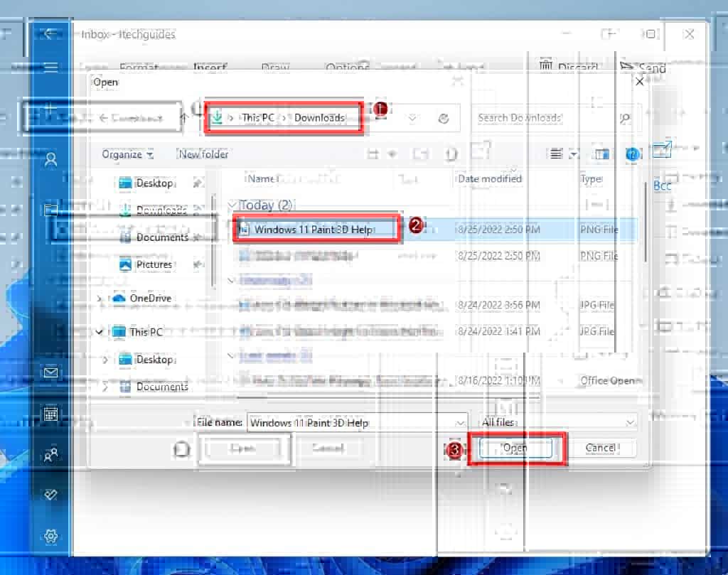The height and width of the screenshot is (575, 728).
Task: Expand OneDrive in navigation pane
Action: tap(100, 299)
